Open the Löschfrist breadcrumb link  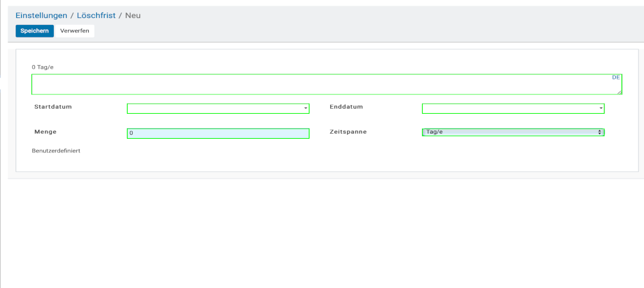pyautogui.click(x=96, y=15)
